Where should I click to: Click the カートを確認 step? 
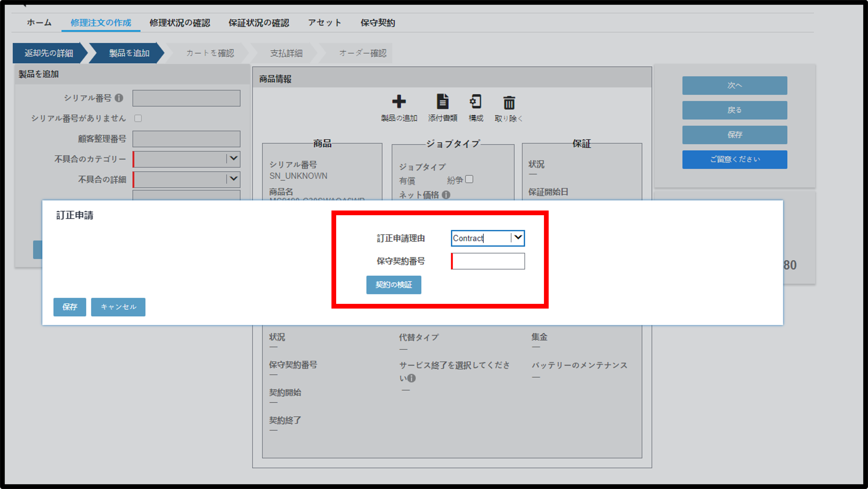click(x=210, y=53)
